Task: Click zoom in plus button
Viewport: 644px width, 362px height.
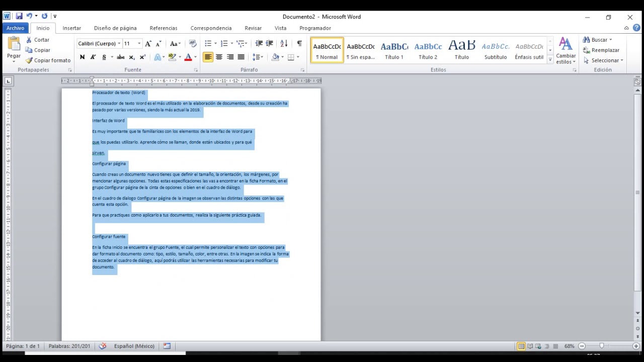Action: pyautogui.click(x=636, y=346)
